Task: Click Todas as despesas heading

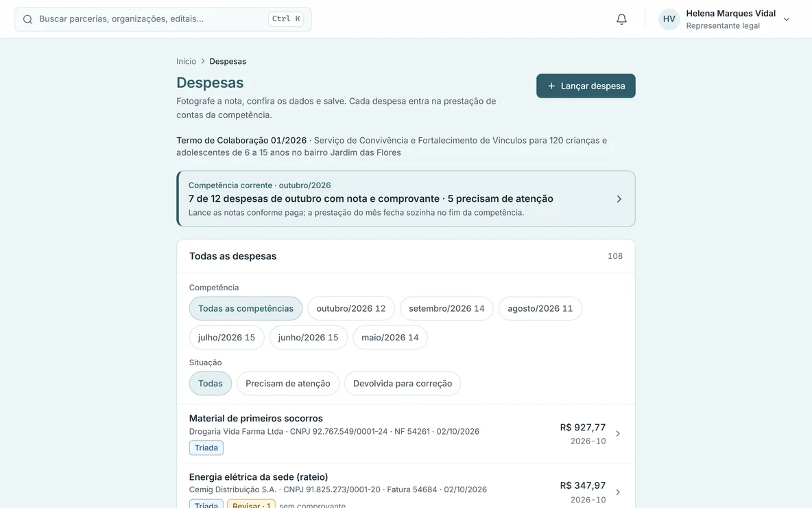Action: [232, 256]
